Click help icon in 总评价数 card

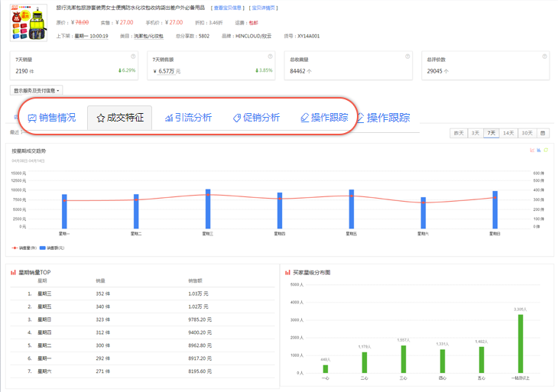click(543, 57)
